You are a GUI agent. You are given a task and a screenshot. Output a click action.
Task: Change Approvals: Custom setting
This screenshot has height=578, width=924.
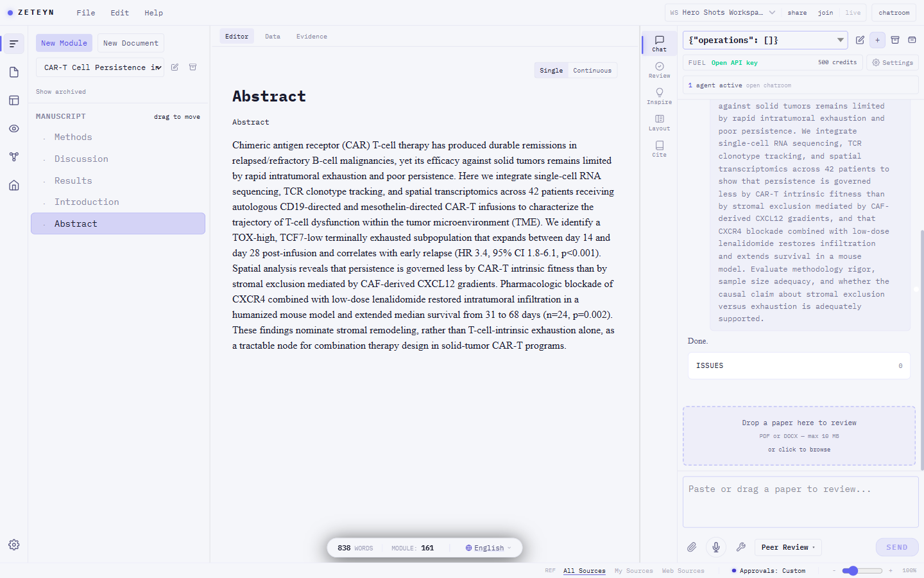pyautogui.click(x=769, y=571)
